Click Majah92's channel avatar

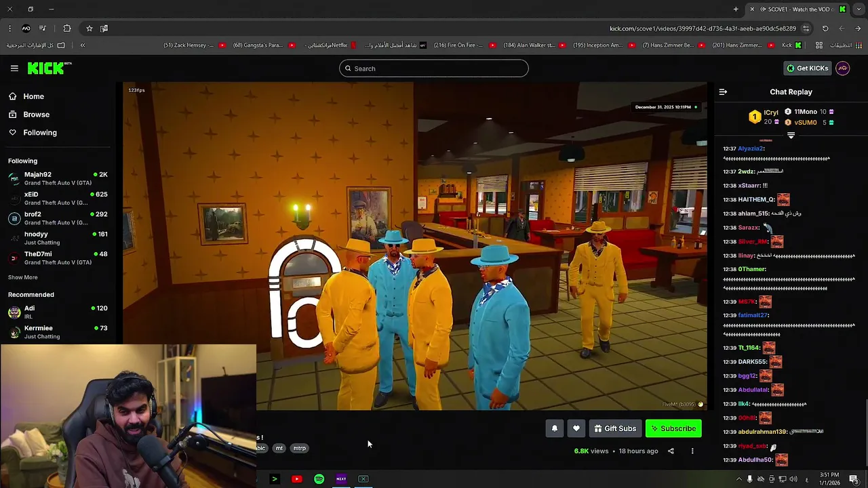14,178
